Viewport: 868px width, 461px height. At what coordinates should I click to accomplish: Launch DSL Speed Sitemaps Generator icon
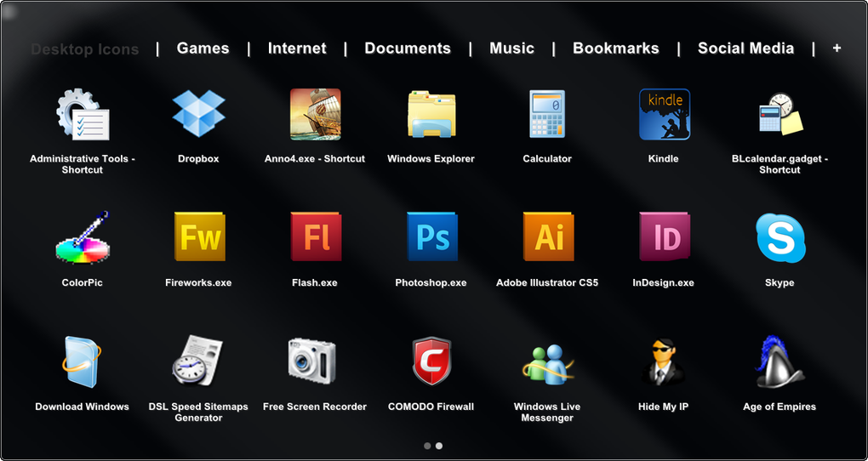point(197,361)
